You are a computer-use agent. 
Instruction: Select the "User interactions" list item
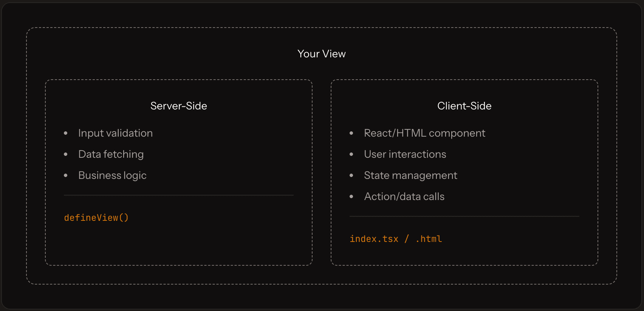pos(405,154)
